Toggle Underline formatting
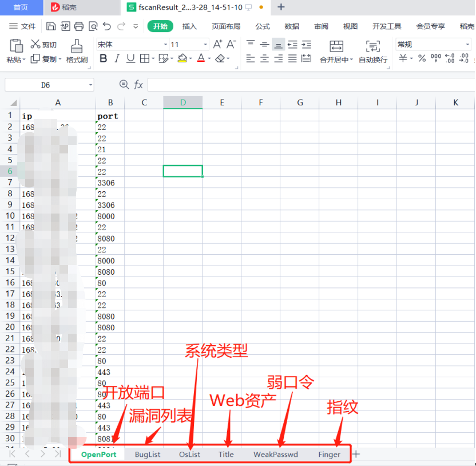Screen dimensions: 476x466 point(130,58)
